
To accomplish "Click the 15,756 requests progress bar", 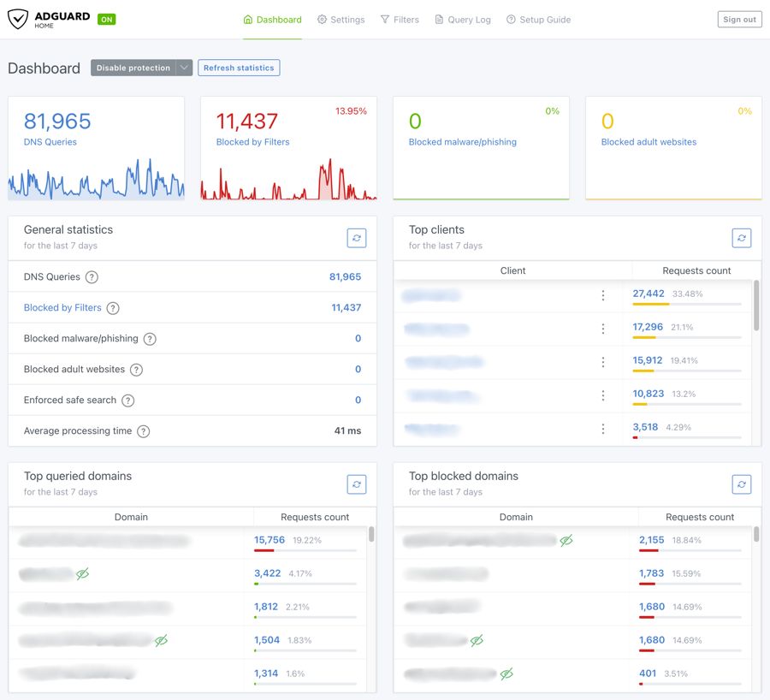I will 305,550.
